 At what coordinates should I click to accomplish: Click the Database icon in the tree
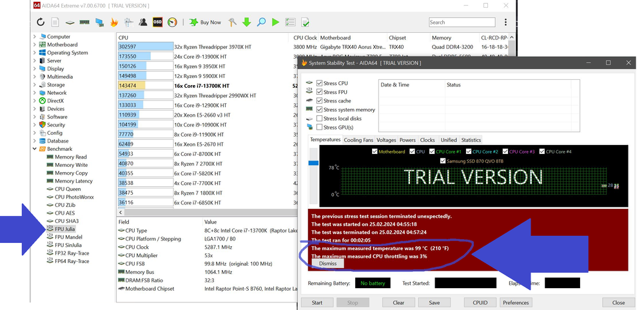43,141
